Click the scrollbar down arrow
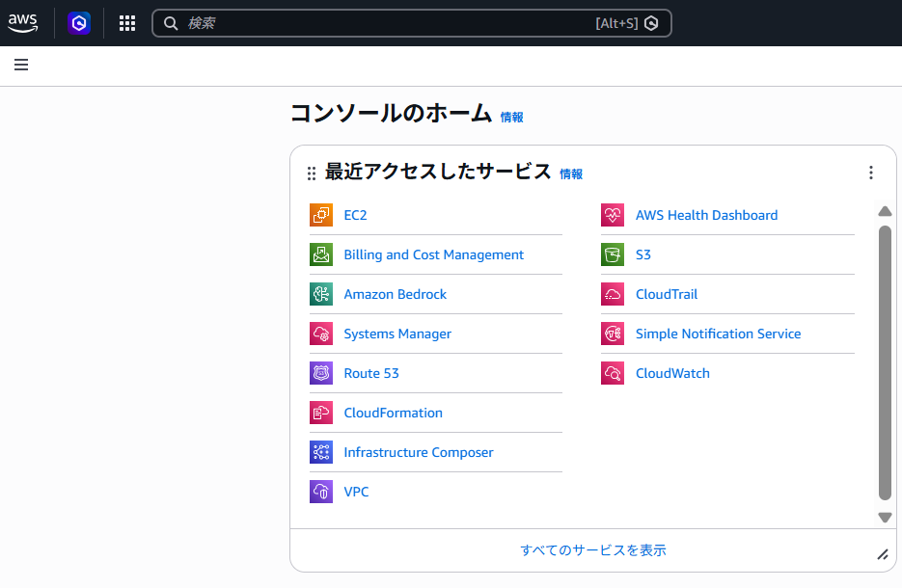Screen dimensions: 902x588 coord(885,518)
